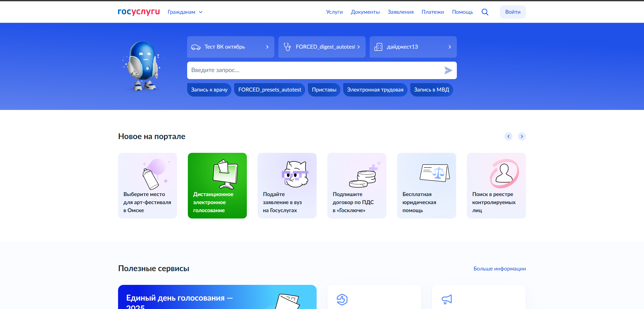Select the Запись в МВД preset
The width and height of the screenshot is (644, 309).
pos(432,90)
